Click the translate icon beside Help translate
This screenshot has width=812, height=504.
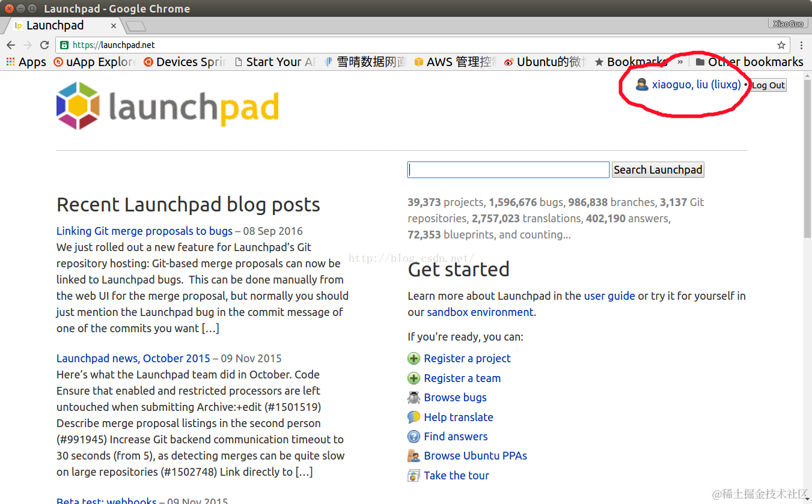pos(414,417)
